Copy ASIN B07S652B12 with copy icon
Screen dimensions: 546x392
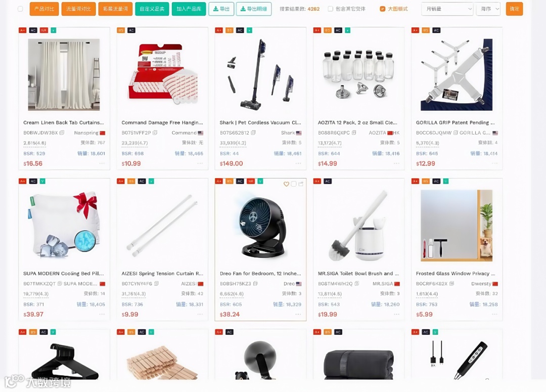pos(253,133)
